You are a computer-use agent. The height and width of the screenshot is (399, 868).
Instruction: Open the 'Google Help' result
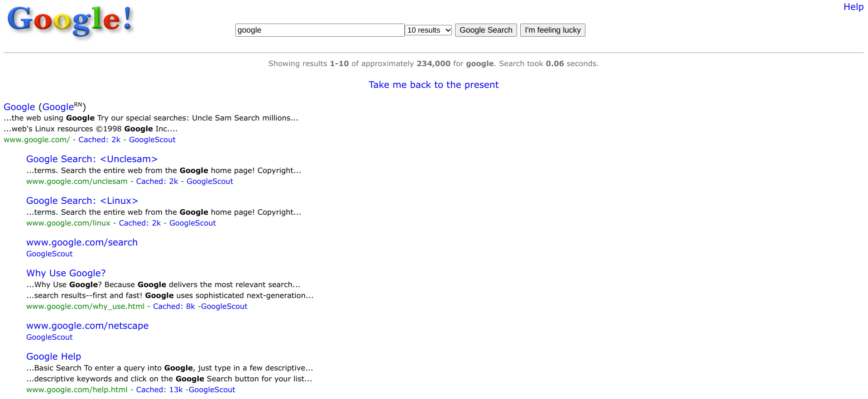(53, 357)
